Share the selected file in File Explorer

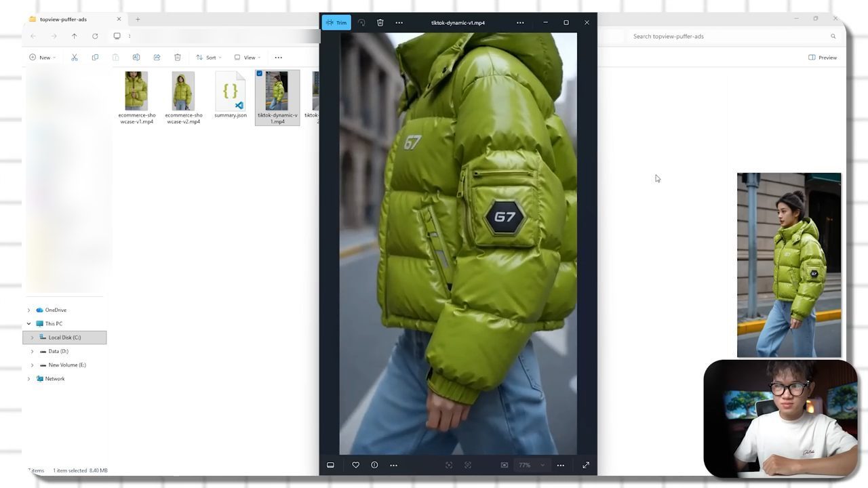157,58
